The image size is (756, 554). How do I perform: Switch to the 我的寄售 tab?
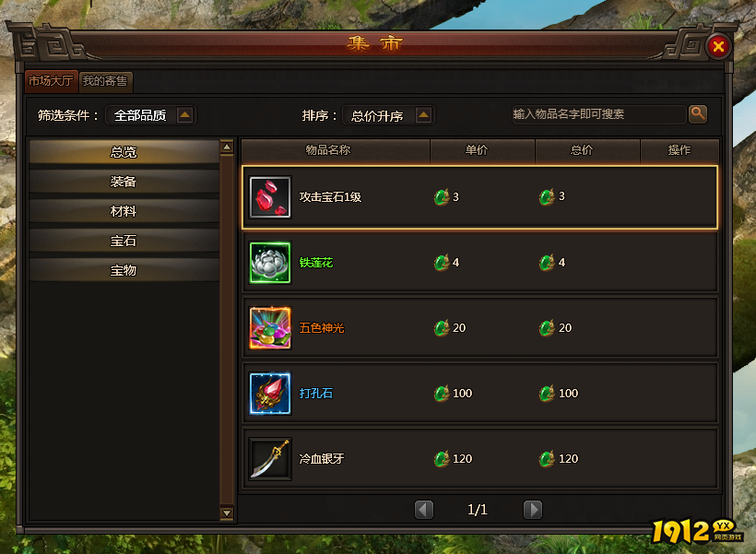105,80
